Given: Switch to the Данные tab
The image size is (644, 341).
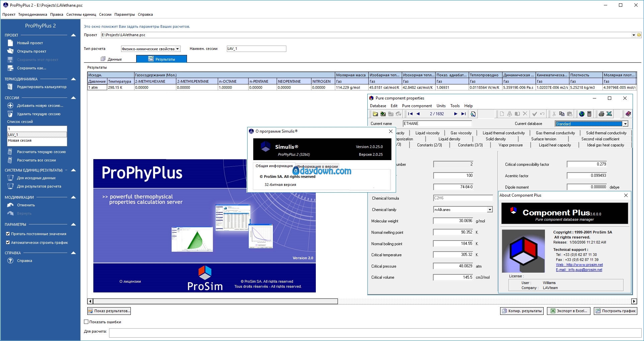Looking at the screenshot, I should pos(111,59).
